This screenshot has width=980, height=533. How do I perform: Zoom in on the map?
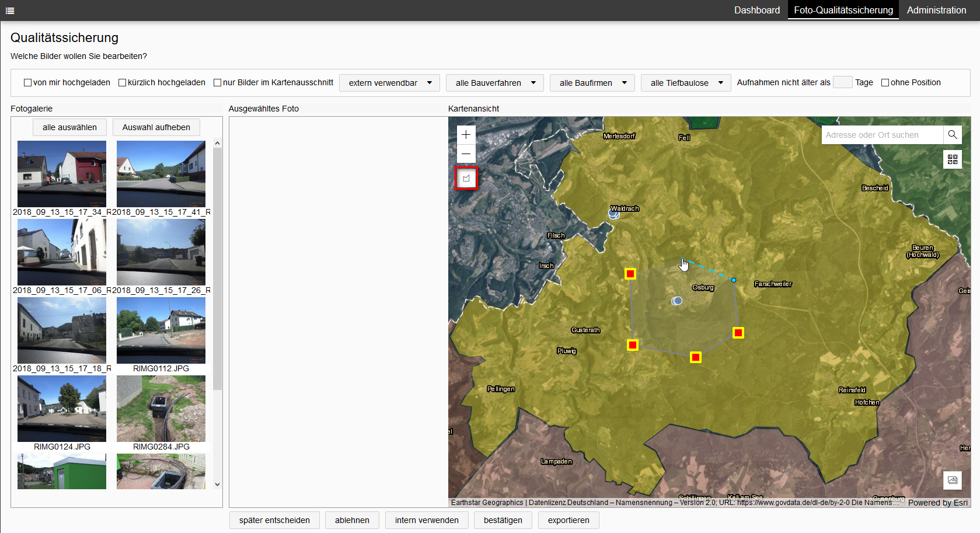466,135
